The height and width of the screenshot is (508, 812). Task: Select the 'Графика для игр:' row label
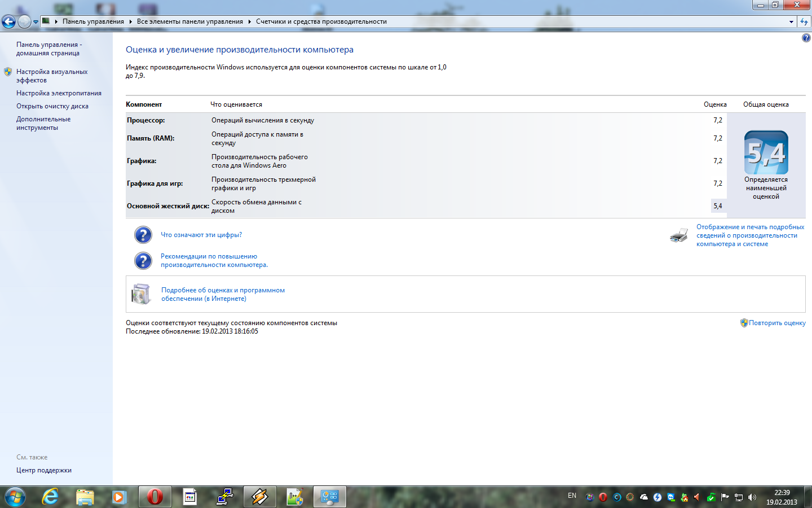pos(155,183)
